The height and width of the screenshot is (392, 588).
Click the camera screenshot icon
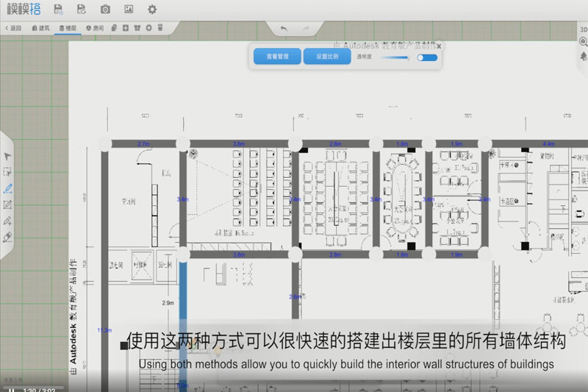pyautogui.click(x=105, y=10)
